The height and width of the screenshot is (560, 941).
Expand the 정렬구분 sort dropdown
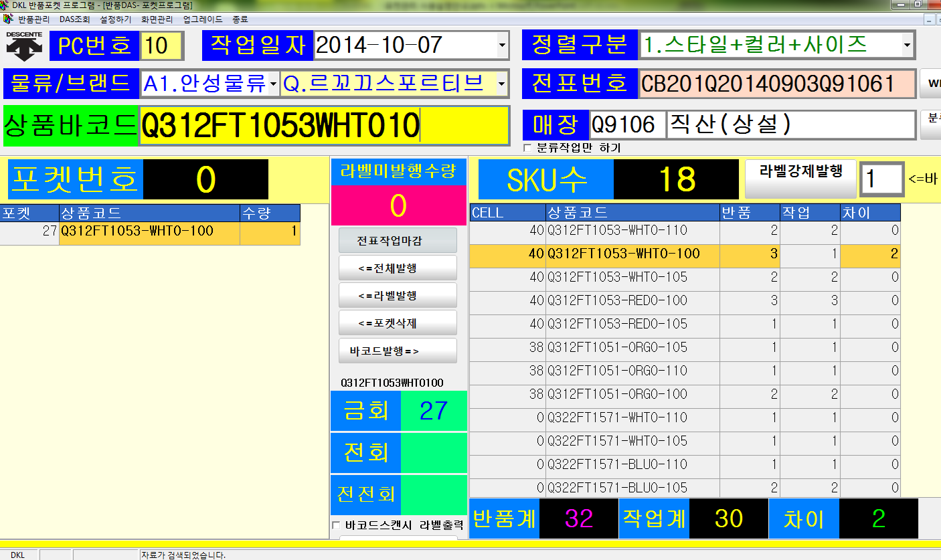(907, 45)
